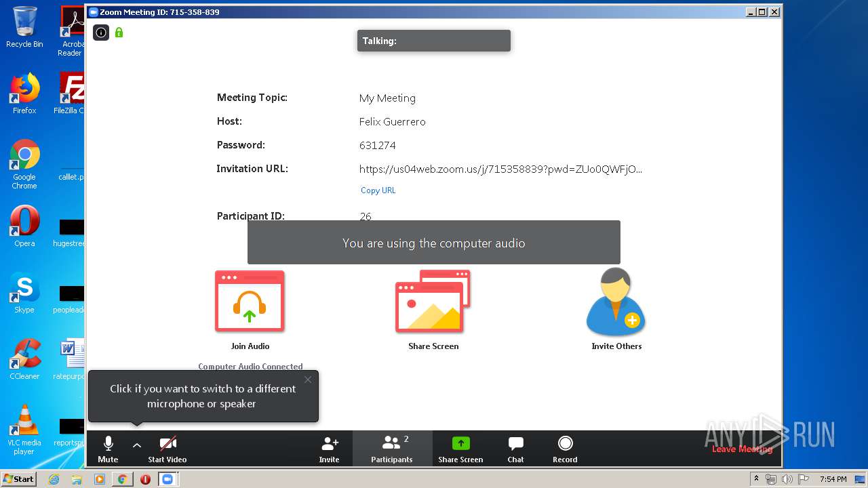Click the Invite Others person icon

tap(616, 302)
